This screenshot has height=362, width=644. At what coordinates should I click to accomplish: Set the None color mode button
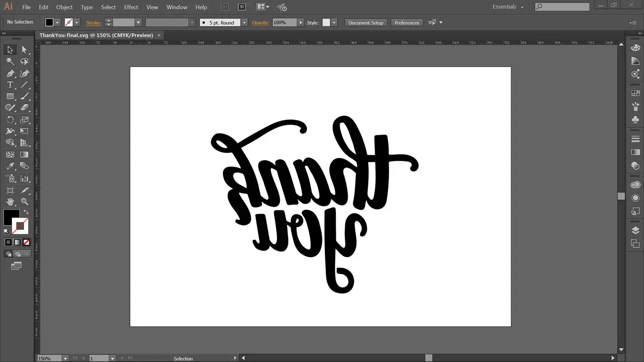pos(27,242)
